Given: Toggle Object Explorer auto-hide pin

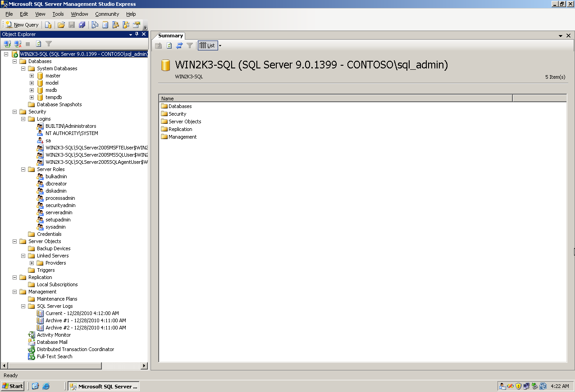Looking at the screenshot, I should click(x=137, y=34).
